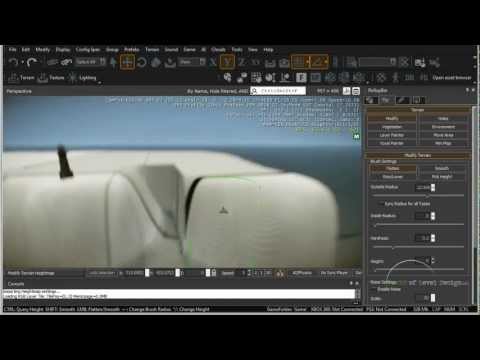
Task: Adjust the Hardness slider
Action: (419, 247)
